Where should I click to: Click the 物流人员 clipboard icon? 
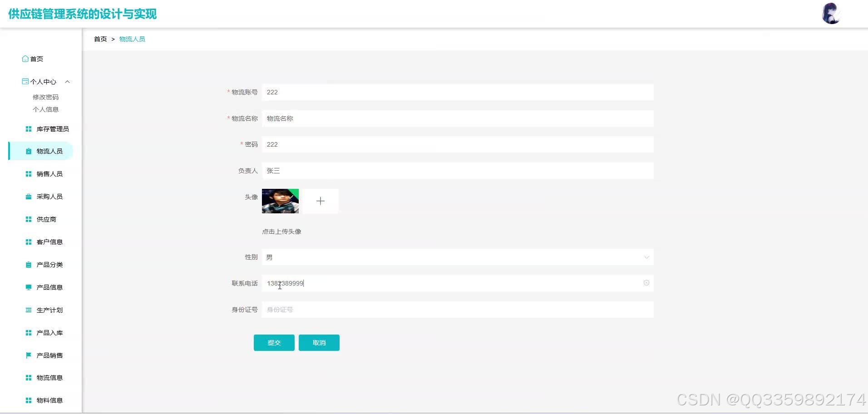tap(29, 151)
